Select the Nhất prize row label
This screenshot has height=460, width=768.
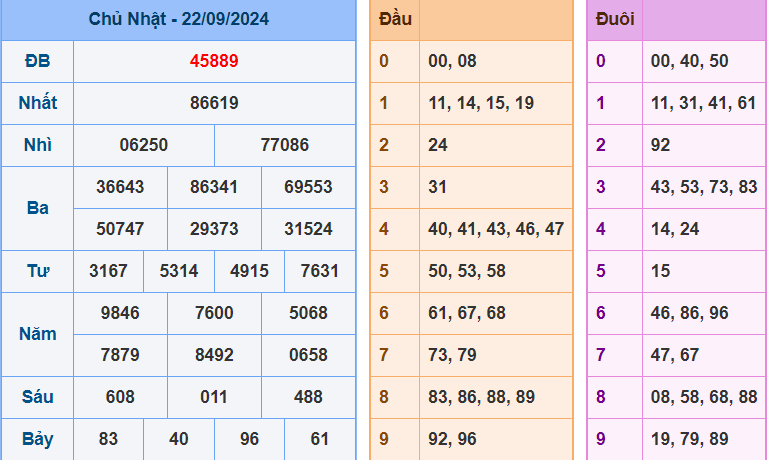(x=38, y=103)
